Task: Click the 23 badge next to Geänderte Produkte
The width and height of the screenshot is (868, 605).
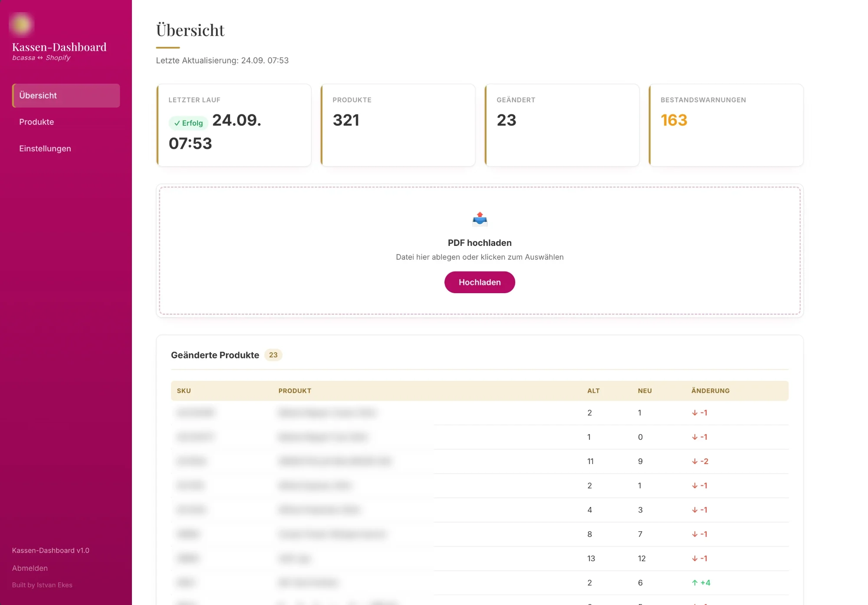Action: coord(273,355)
